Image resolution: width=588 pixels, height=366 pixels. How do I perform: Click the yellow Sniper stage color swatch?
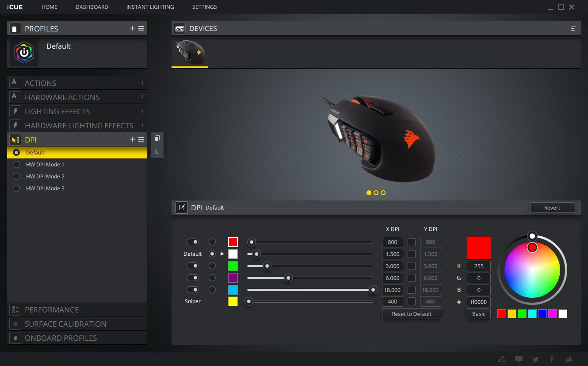[x=233, y=301]
